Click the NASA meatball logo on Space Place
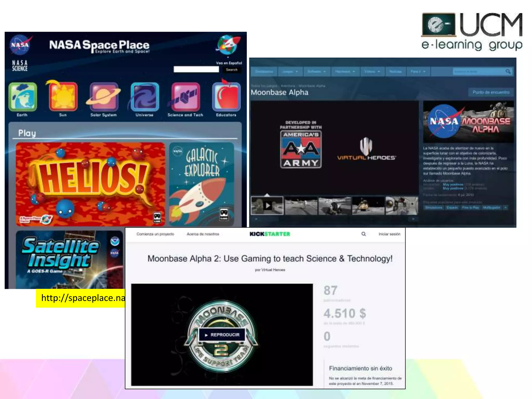Screen dimensions: 532x399 click(21, 45)
